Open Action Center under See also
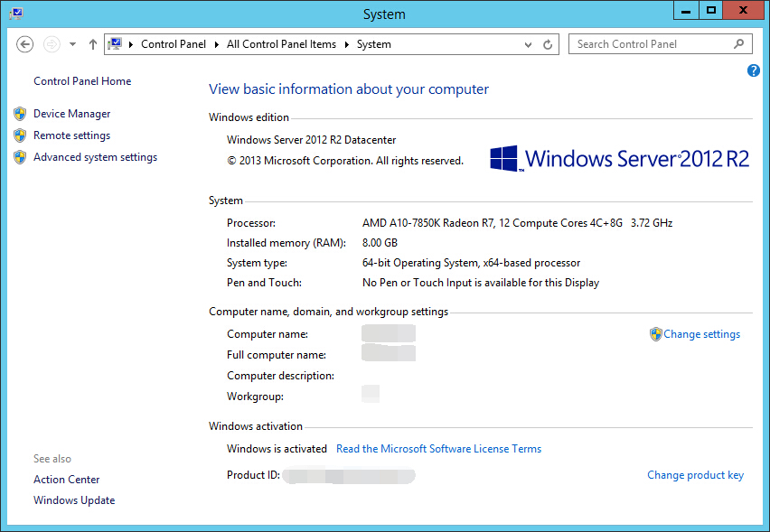This screenshot has width=770, height=532. tap(66, 480)
